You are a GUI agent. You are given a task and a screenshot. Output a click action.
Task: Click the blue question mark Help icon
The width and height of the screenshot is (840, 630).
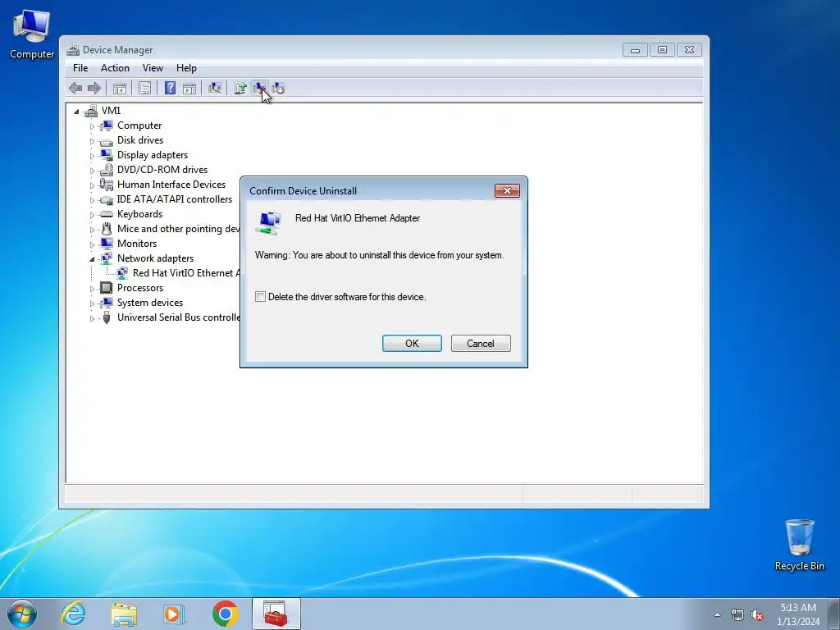tap(171, 88)
